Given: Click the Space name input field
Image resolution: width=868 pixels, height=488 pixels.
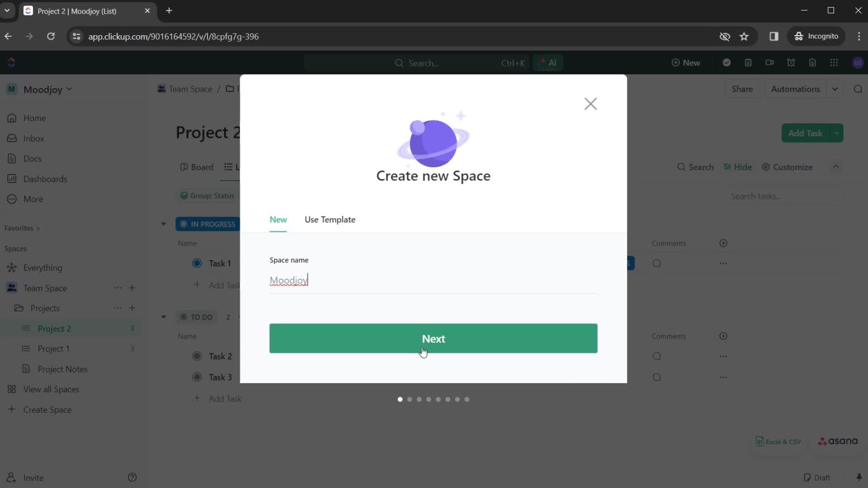Looking at the screenshot, I should point(434,280).
